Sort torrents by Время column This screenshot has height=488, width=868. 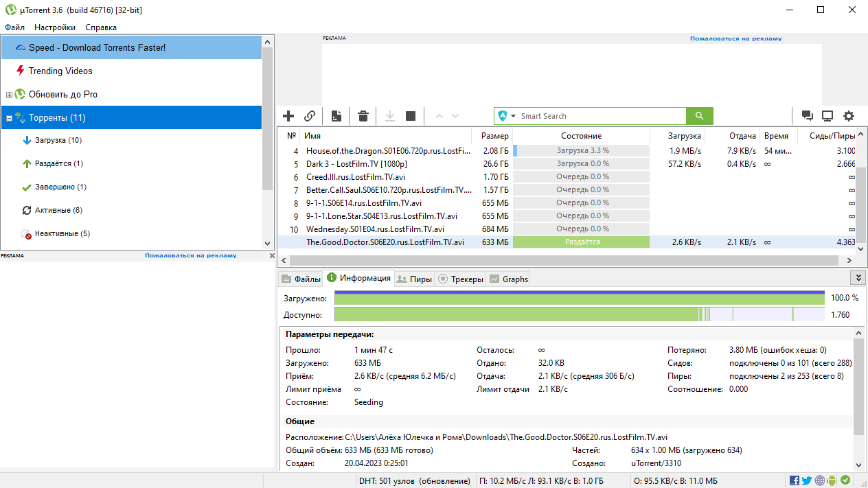(779, 136)
